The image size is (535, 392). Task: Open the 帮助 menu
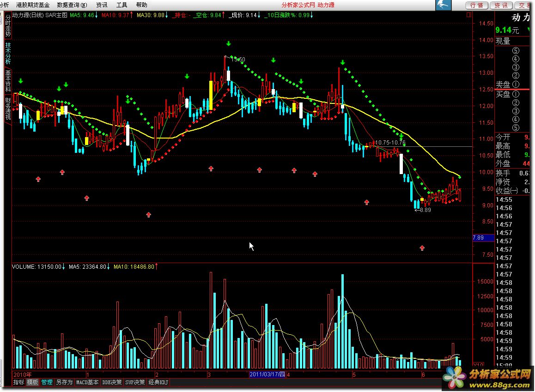coord(141,5)
